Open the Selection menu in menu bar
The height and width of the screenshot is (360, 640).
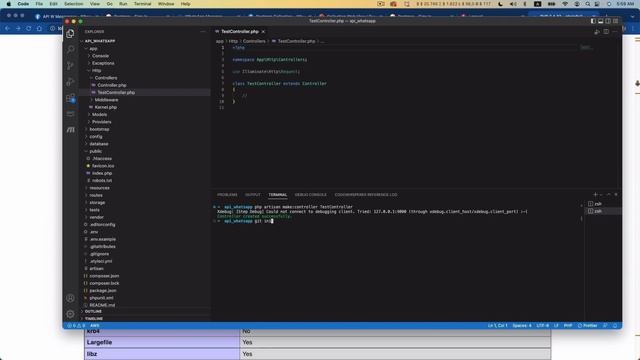pyautogui.click(x=73, y=4)
